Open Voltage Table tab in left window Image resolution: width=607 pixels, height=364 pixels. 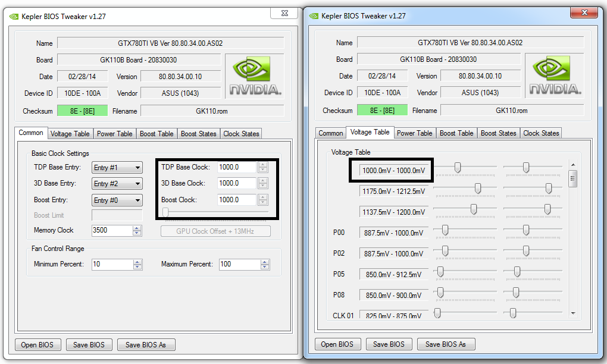[x=70, y=134]
